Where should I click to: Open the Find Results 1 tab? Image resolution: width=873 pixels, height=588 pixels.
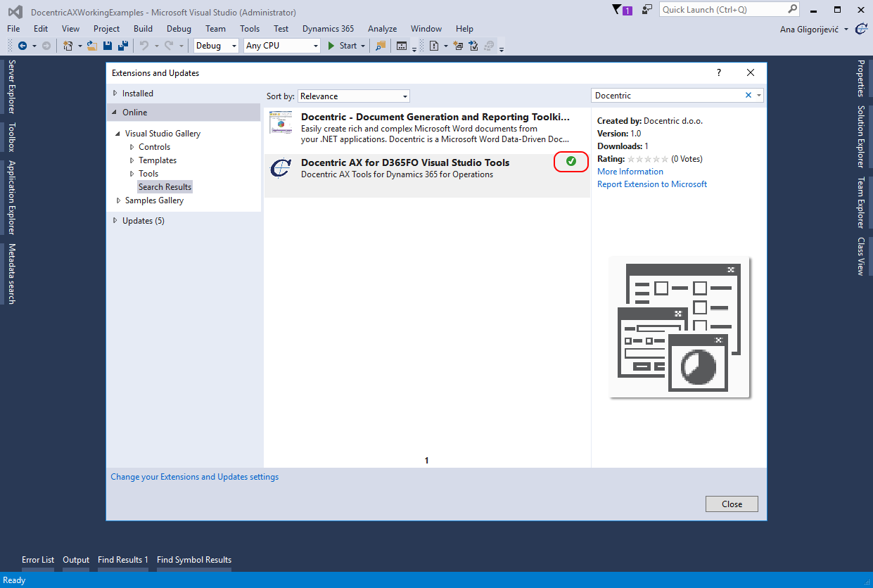coord(123,560)
